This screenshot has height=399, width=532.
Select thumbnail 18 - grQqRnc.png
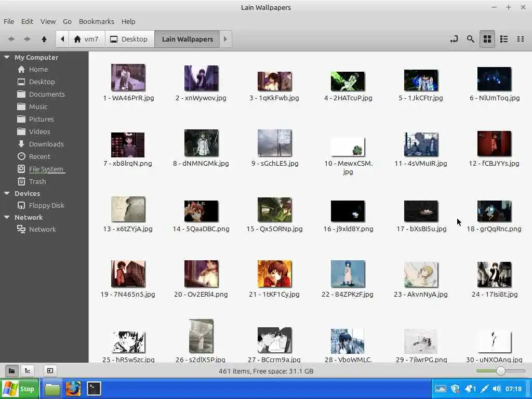point(494,211)
